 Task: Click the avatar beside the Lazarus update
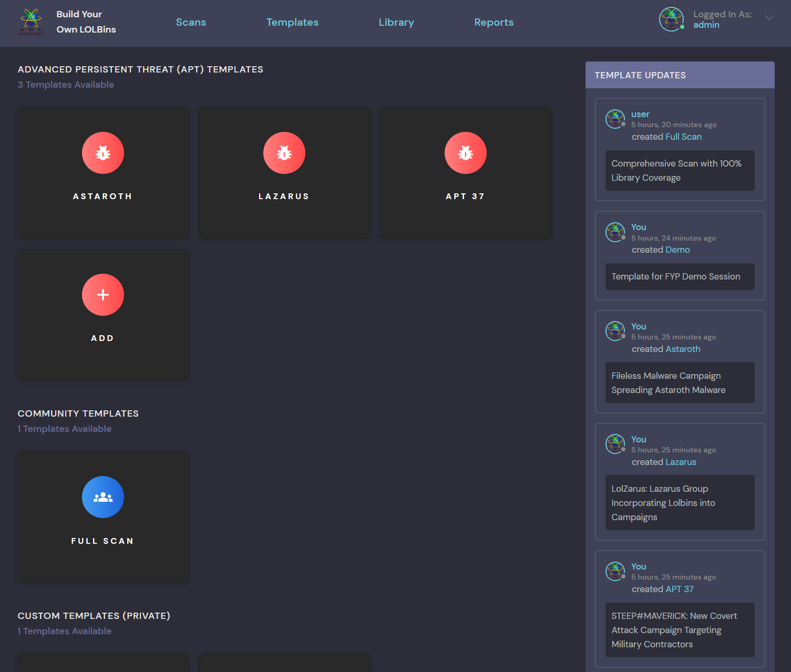point(615,444)
